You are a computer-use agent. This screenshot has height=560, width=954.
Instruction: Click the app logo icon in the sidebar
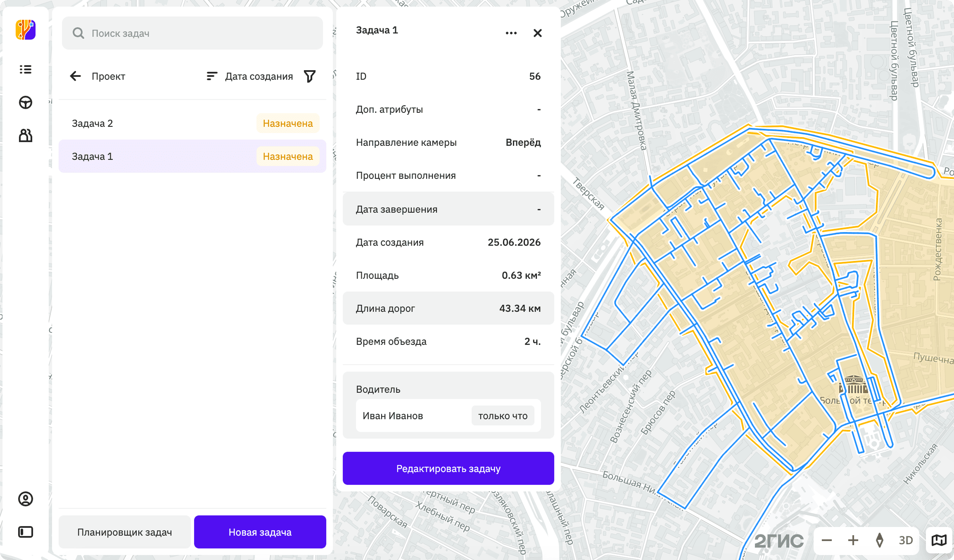pos(26,30)
